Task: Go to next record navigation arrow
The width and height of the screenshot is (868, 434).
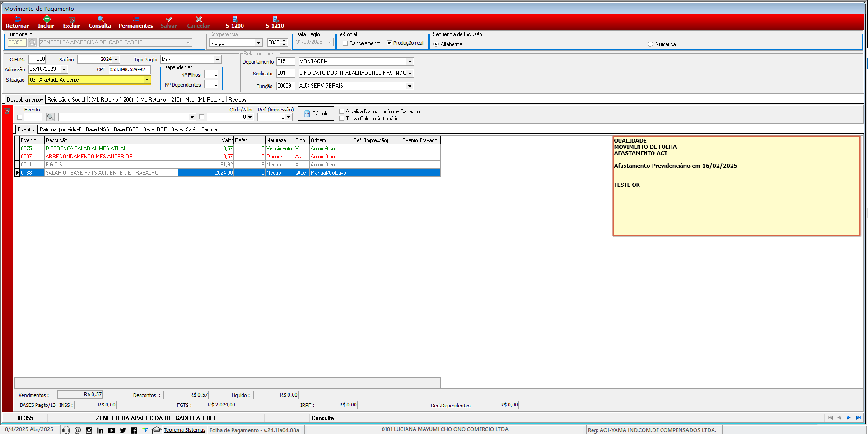Action: (x=849, y=418)
